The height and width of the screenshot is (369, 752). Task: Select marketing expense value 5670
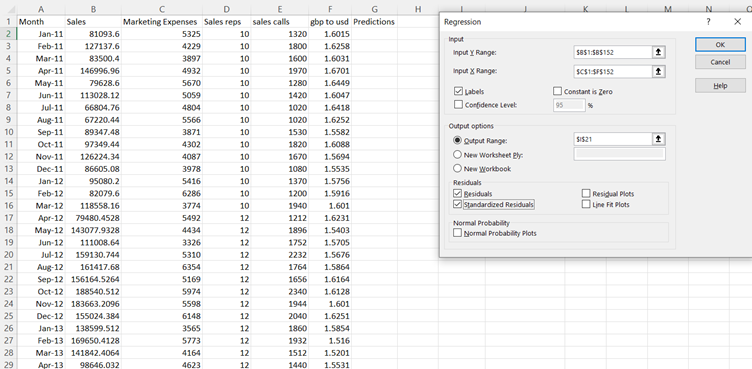[x=162, y=83]
